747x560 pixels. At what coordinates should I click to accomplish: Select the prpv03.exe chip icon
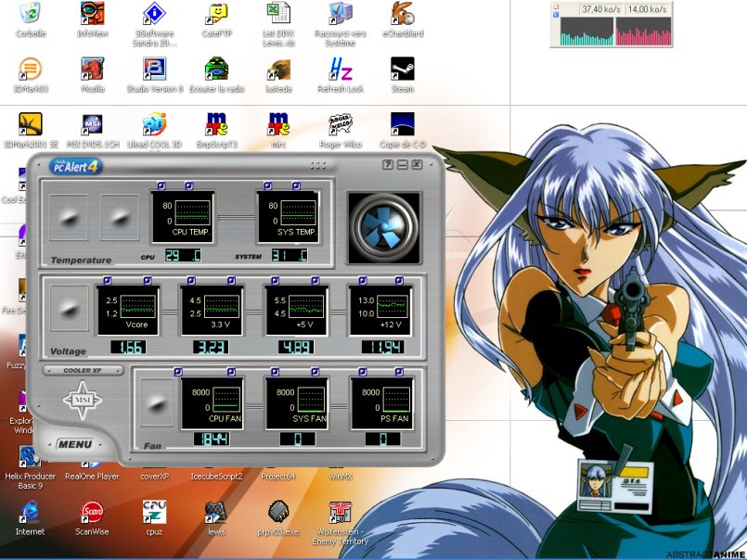pos(278,512)
